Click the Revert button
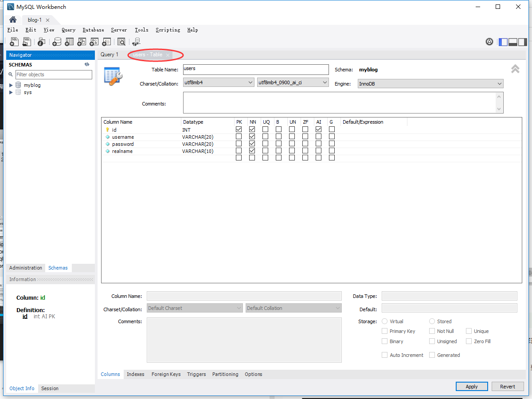Viewport: 532px width, 399px height. 508,387
